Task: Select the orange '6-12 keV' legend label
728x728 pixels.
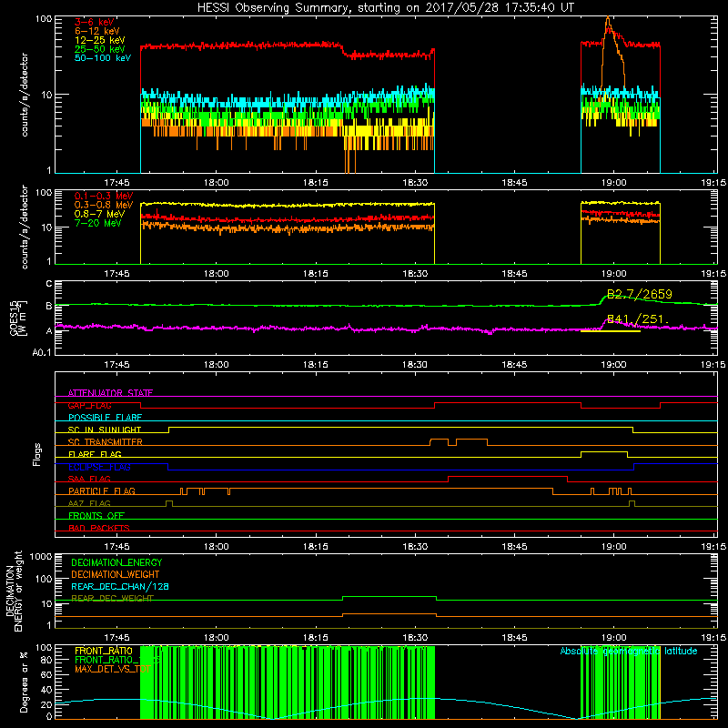Action: click(97, 31)
